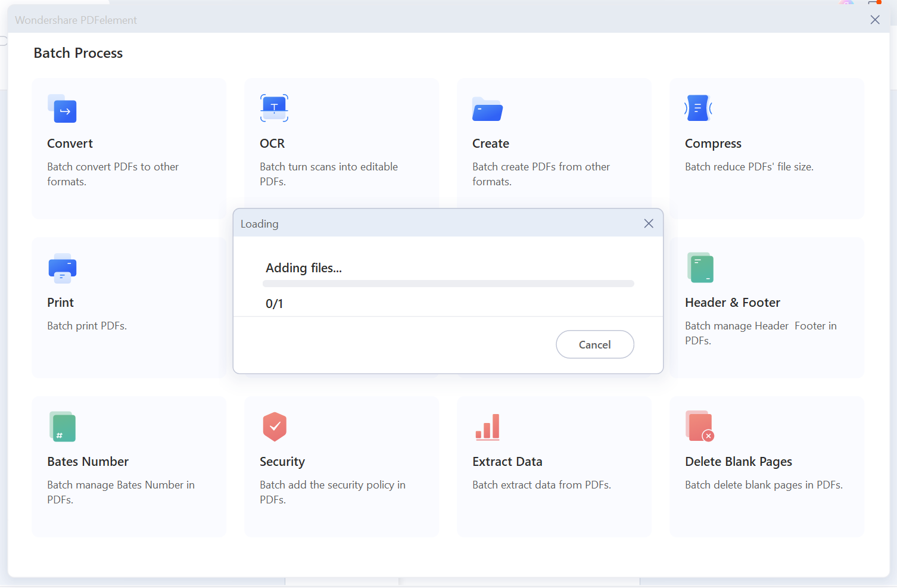Image resolution: width=897 pixels, height=588 pixels.
Task: Open the Convert title label
Action: [x=70, y=144]
